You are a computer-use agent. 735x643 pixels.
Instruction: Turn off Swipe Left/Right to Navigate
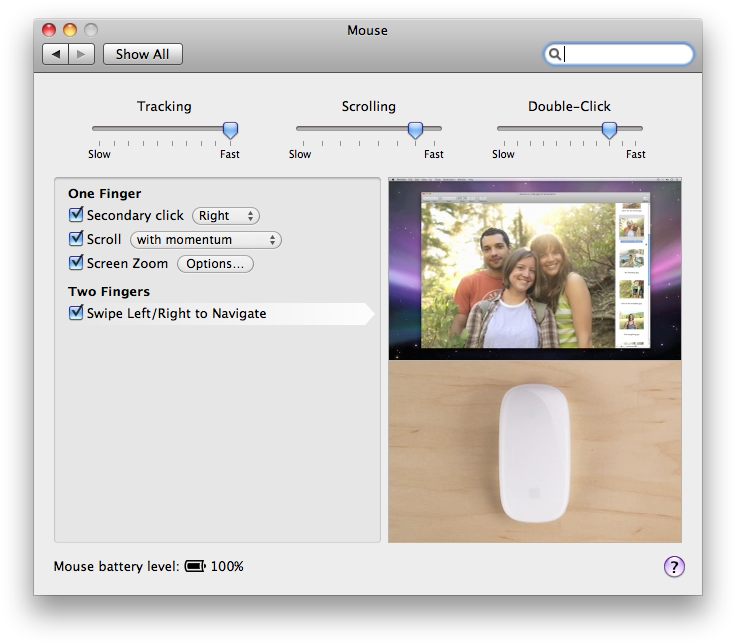(x=76, y=314)
